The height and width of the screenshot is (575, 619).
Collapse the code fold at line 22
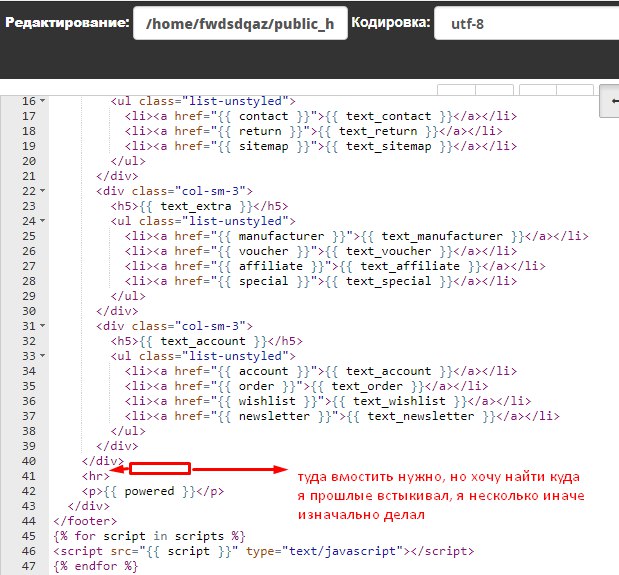click(x=43, y=191)
